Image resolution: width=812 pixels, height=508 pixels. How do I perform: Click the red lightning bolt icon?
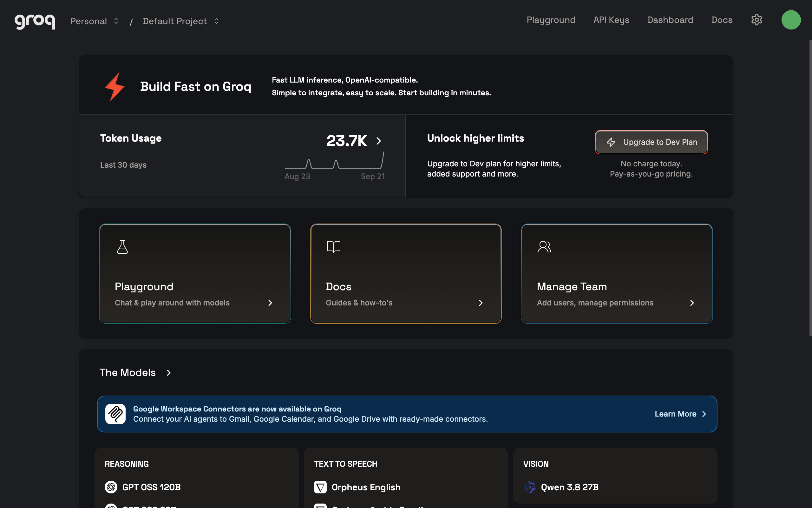(115, 87)
